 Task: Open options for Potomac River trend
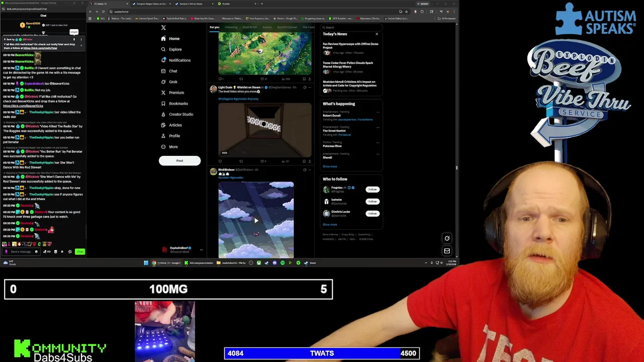tap(378, 142)
